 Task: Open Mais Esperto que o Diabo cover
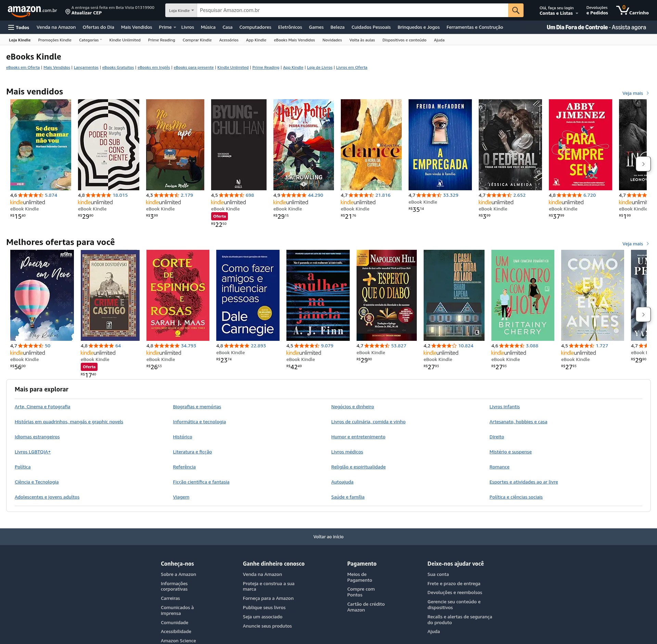click(x=387, y=295)
